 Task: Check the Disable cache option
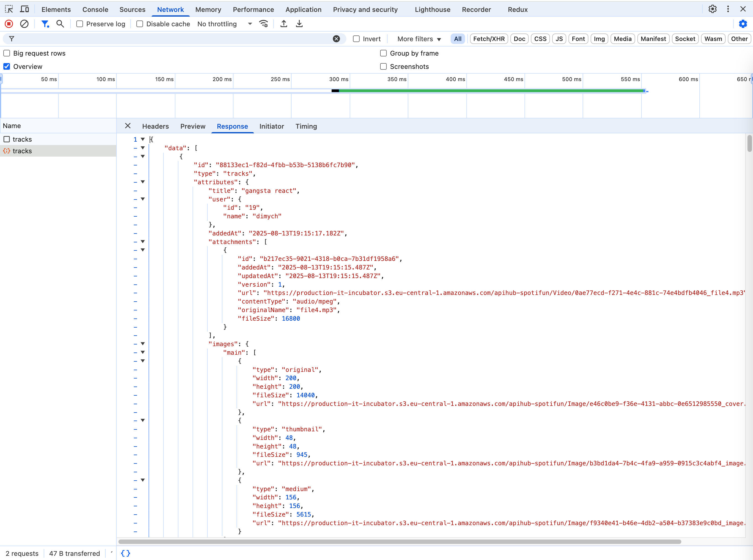[140, 24]
